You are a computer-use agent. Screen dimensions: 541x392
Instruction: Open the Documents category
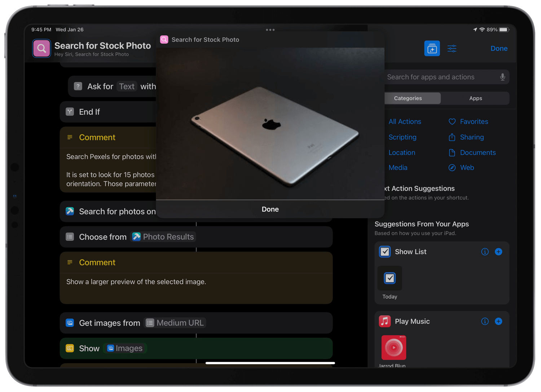[478, 153]
